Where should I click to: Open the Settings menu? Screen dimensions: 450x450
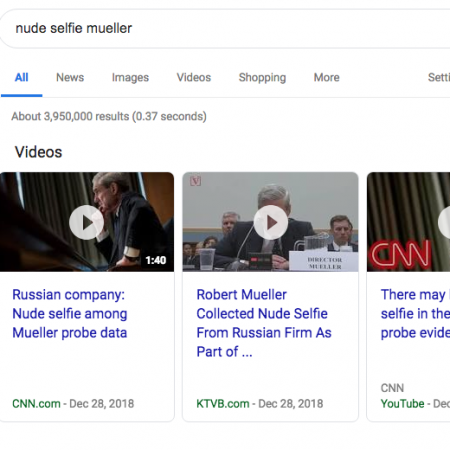439,77
